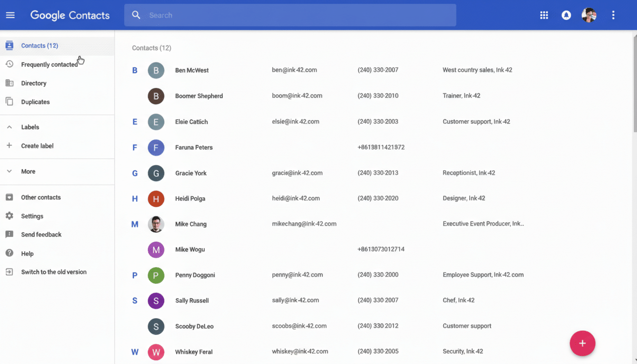Image resolution: width=637 pixels, height=364 pixels.
Task: Open Settings from the sidebar gear icon
Action: [9, 216]
